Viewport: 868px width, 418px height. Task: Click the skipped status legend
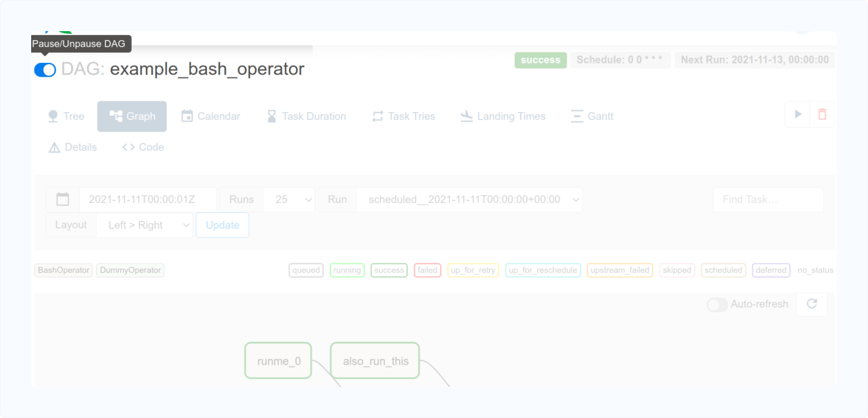coord(677,270)
